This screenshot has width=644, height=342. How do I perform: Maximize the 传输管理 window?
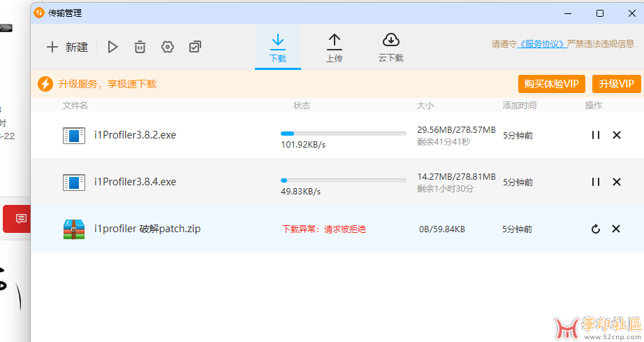pyautogui.click(x=599, y=13)
